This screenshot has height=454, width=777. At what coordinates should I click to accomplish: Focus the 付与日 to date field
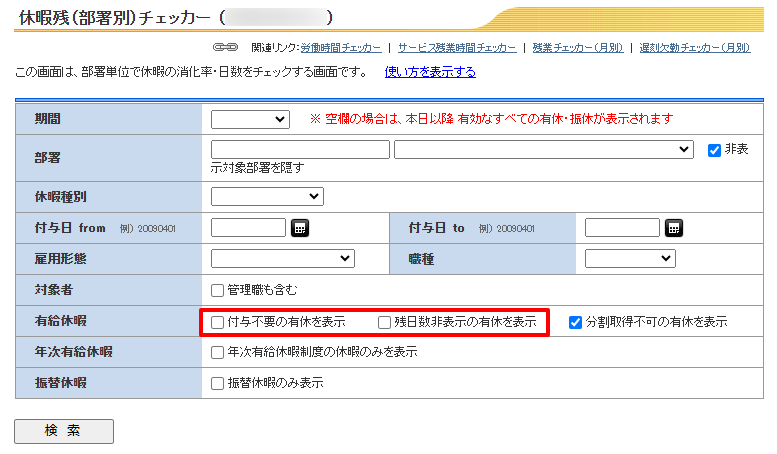click(x=622, y=227)
